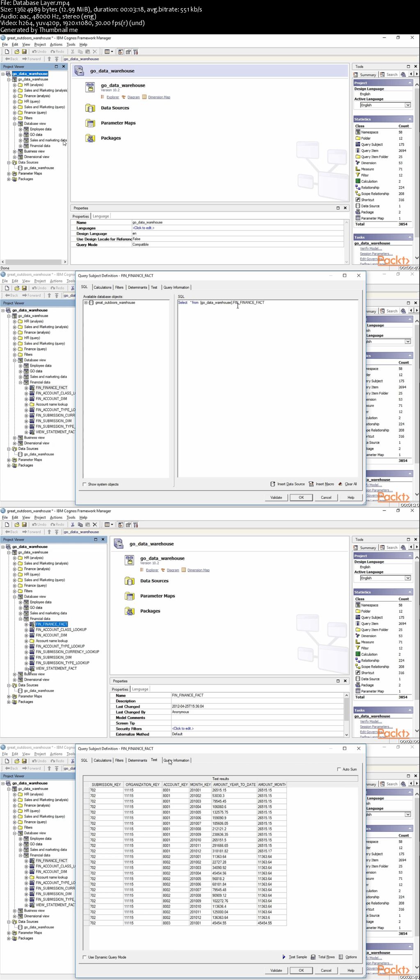
Task: Click Save icon in the 00:02:00 frame toolbar
Action: click(24, 525)
